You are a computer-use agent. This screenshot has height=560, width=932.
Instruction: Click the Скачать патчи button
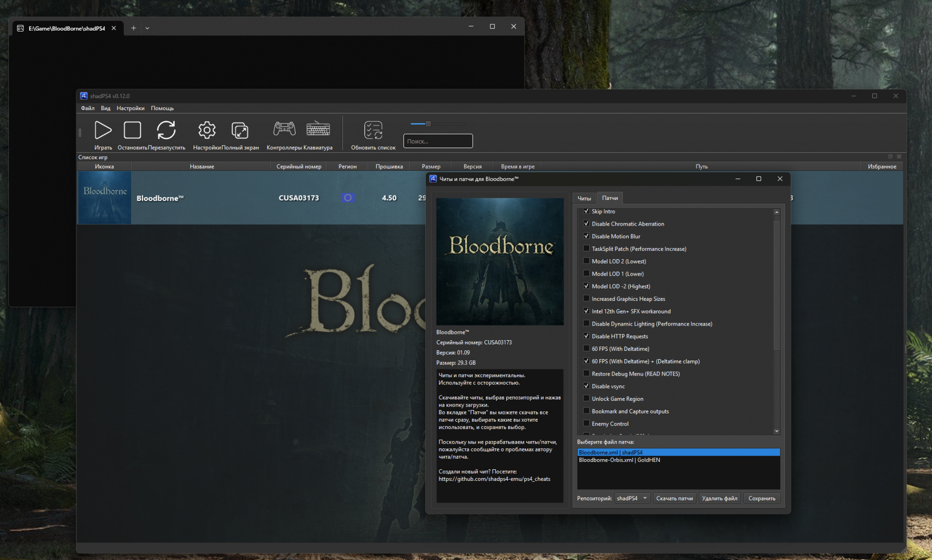pos(674,498)
